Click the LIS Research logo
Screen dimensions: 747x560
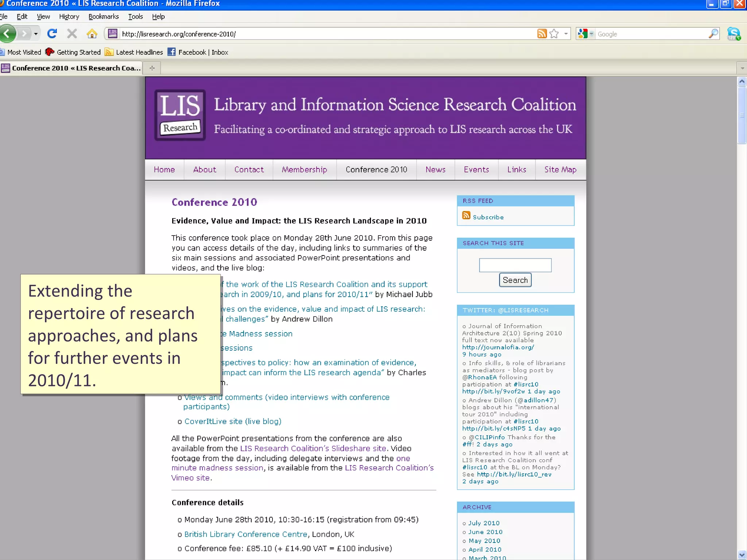click(180, 115)
